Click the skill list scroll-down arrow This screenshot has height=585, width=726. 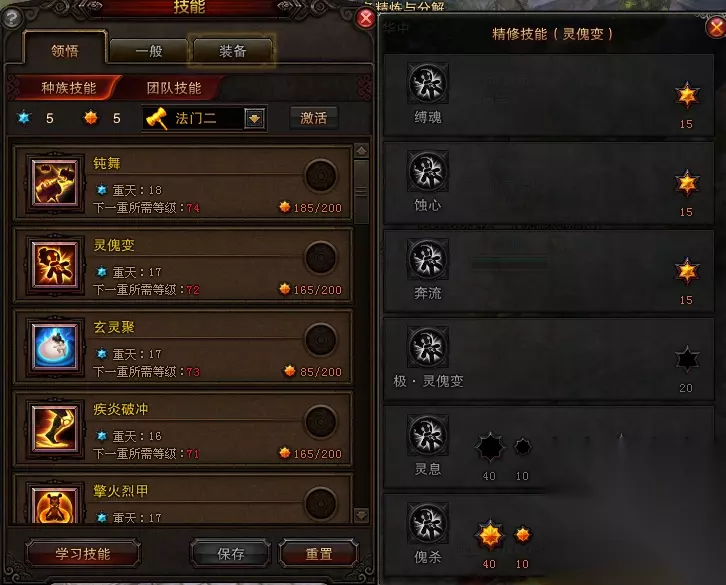point(361,515)
